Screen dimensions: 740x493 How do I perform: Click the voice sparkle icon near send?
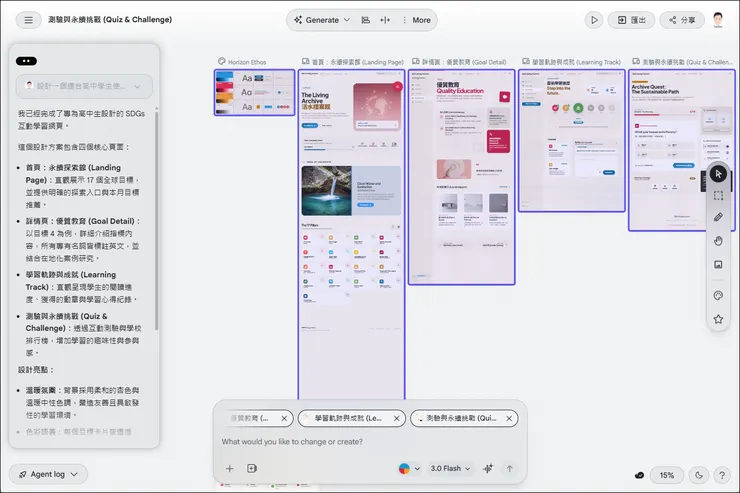[488, 468]
